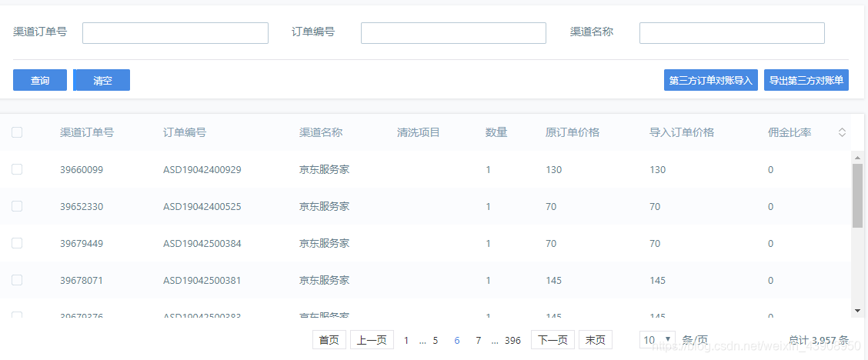Click 总计 3,957 条 total text
This screenshot has width=868, height=360.
pyautogui.click(x=819, y=340)
